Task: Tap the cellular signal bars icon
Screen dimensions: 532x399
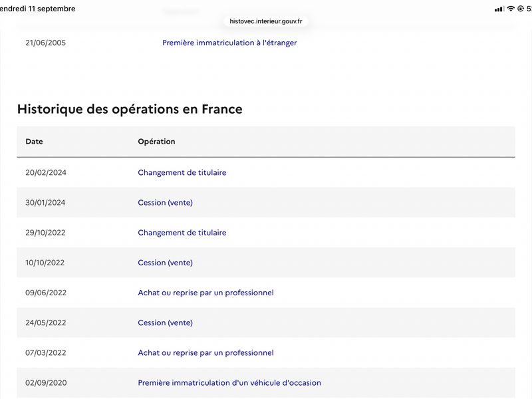Action: (x=499, y=9)
